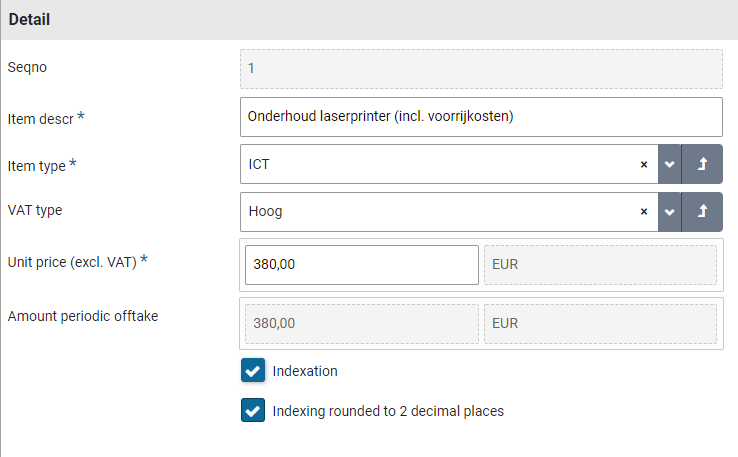This screenshot has height=457, width=738.
Task: Toggle the Indexation checkbox
Action: (x=252, y=371)
